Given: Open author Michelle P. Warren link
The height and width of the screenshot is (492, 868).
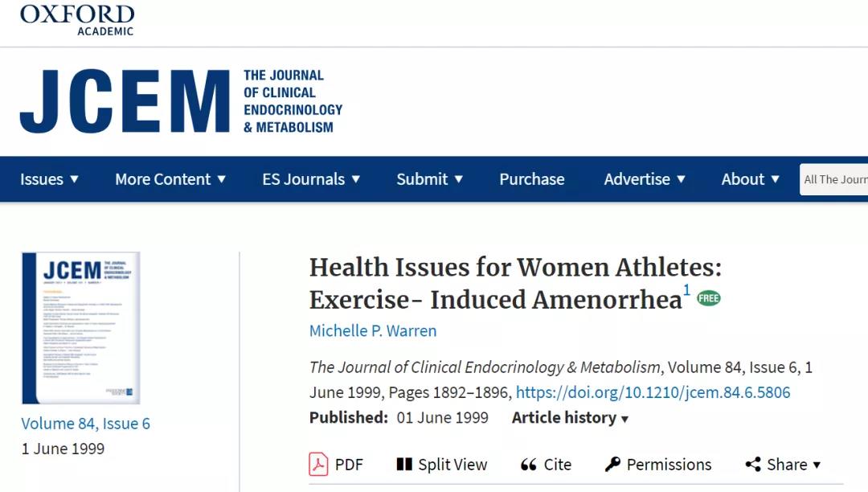Looking at the screenshot, I should coord(373,331).
